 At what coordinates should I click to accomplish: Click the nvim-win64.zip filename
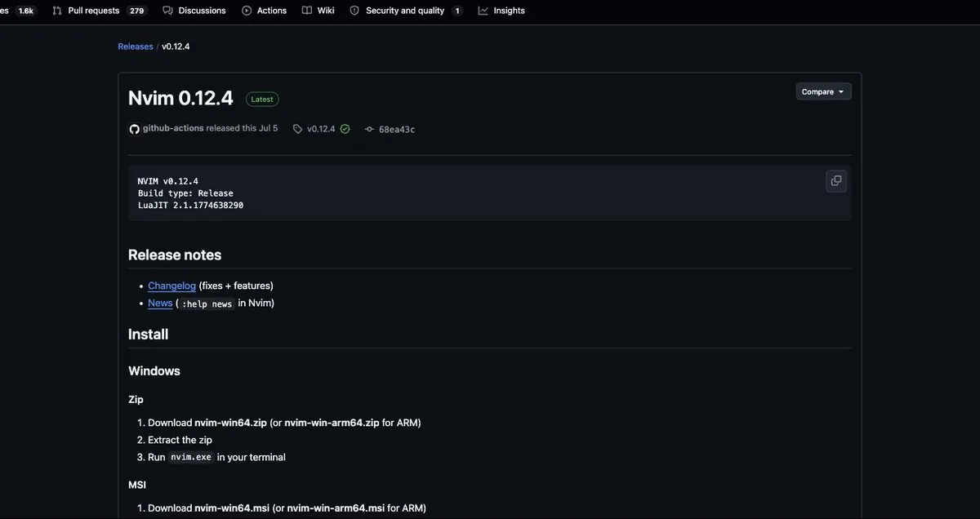tap(230, 423)
